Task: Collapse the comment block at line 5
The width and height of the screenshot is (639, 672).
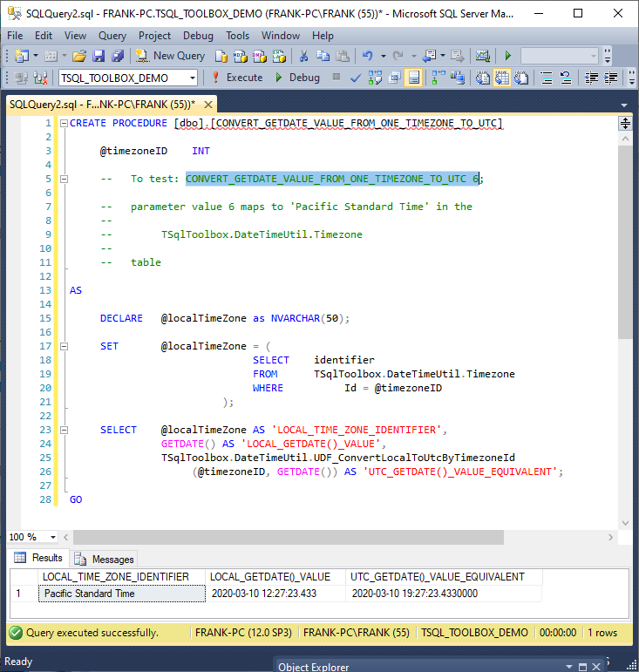Action: 63,179
